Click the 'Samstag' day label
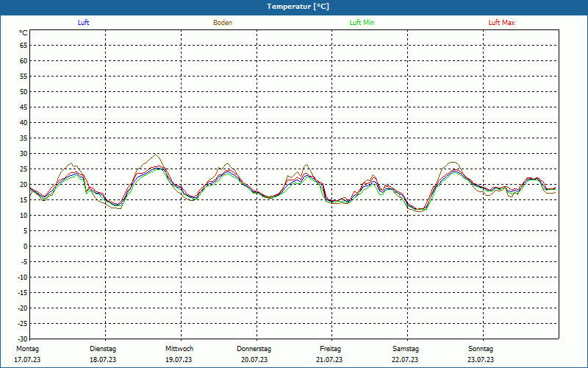Image resolution: width=588 pixels, height=368 pixels. 406,349
